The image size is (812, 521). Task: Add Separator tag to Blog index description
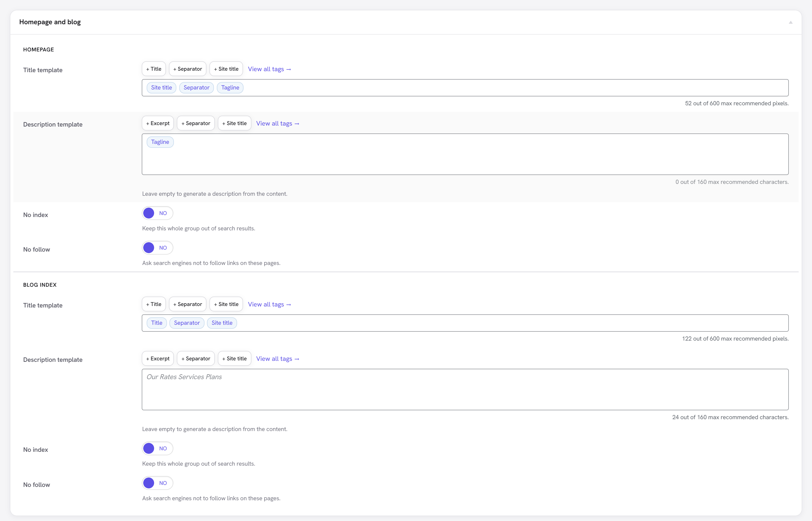(196, 359)
